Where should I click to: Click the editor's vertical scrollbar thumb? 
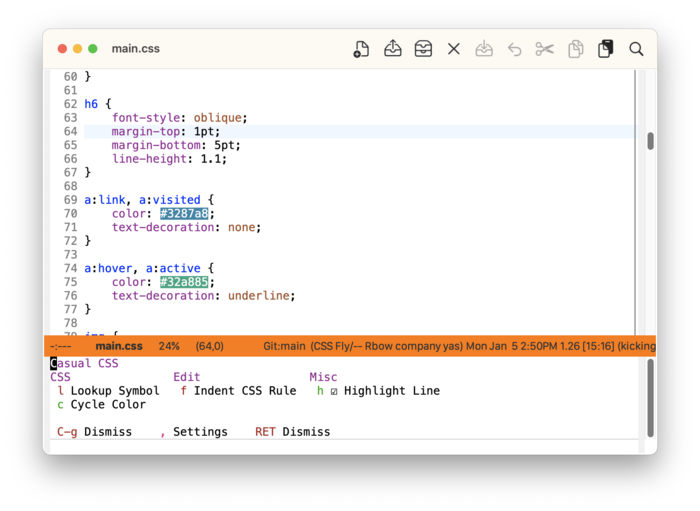[650, 142]
